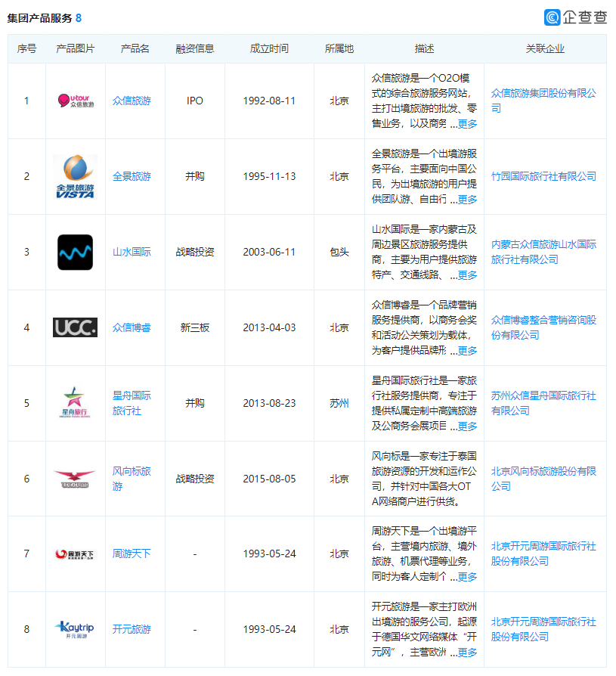Click the 产品名 column header

135,48
